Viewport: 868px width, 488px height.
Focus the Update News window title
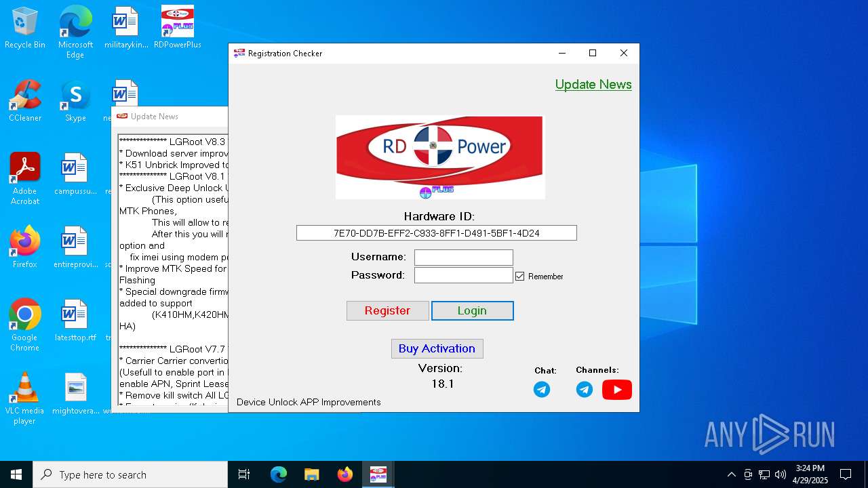[x=155, y=117]
